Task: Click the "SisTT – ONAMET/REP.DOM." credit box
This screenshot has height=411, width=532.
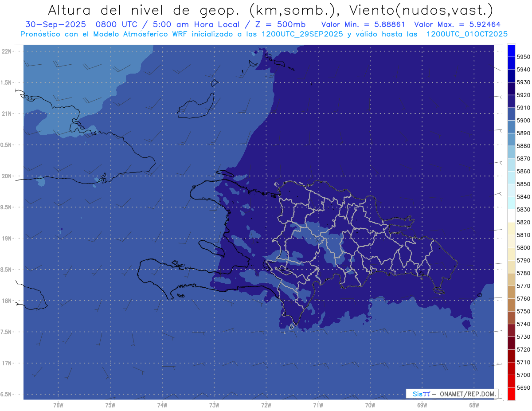Action: (452, 394)
